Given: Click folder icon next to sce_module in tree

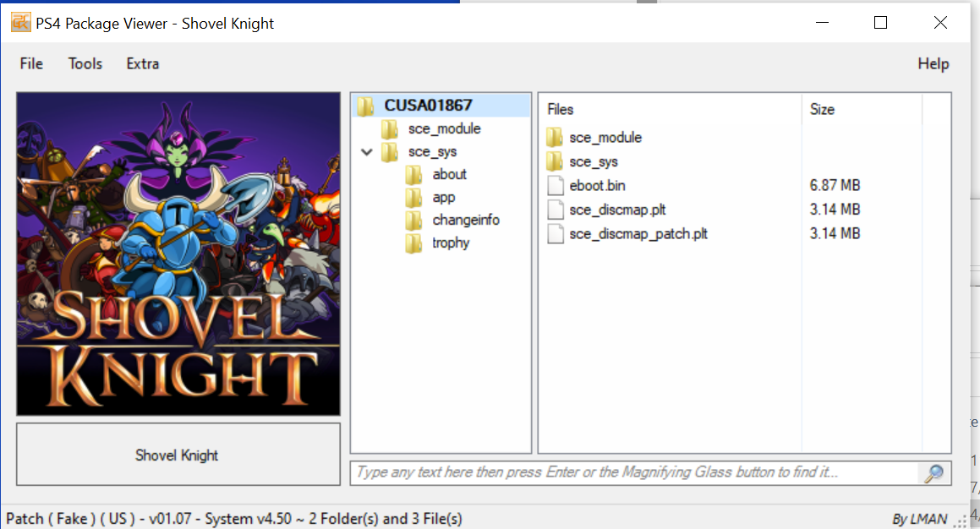Looking at the screenshot, I should 389,129.
